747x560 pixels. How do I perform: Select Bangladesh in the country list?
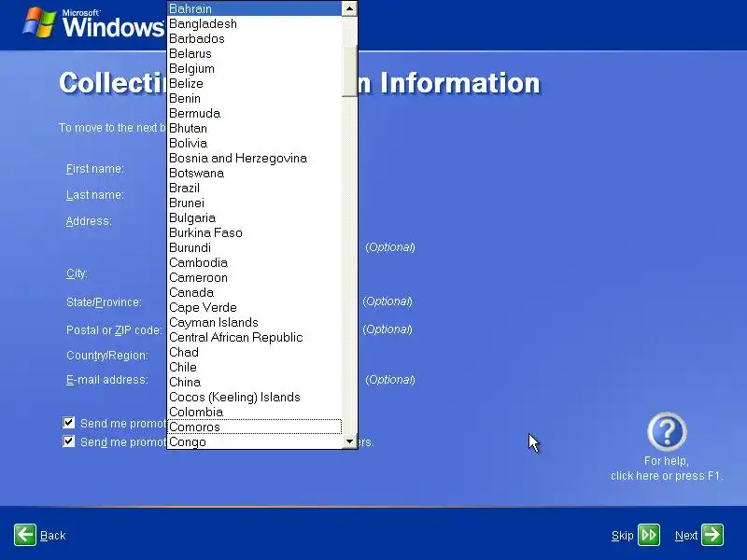coord(254,23)
